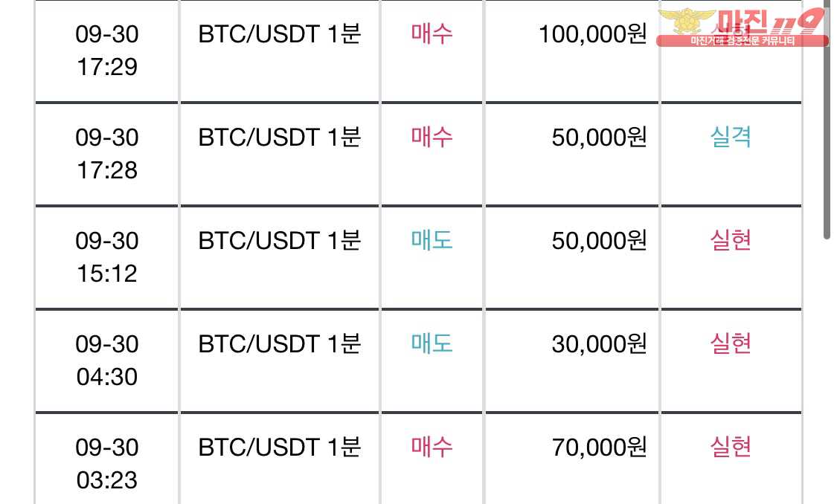Click the BTC/USDT 1분 cell in the 17:29 row
This screenshot has width=837, height=504.
click(280, 51)
